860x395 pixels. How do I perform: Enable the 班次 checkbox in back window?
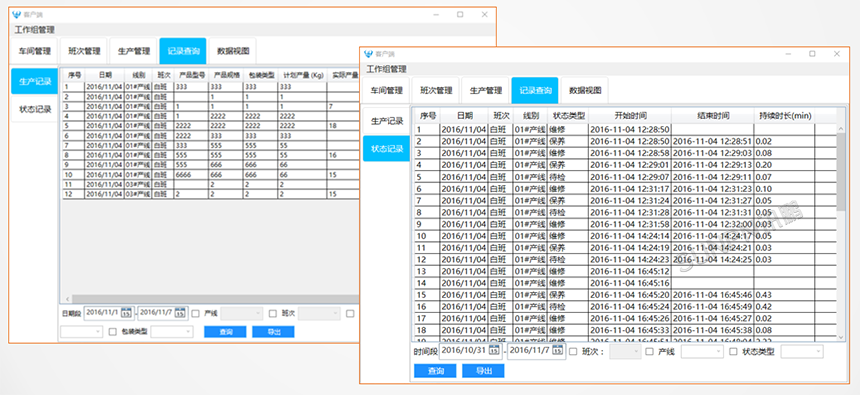coord(273,314)
